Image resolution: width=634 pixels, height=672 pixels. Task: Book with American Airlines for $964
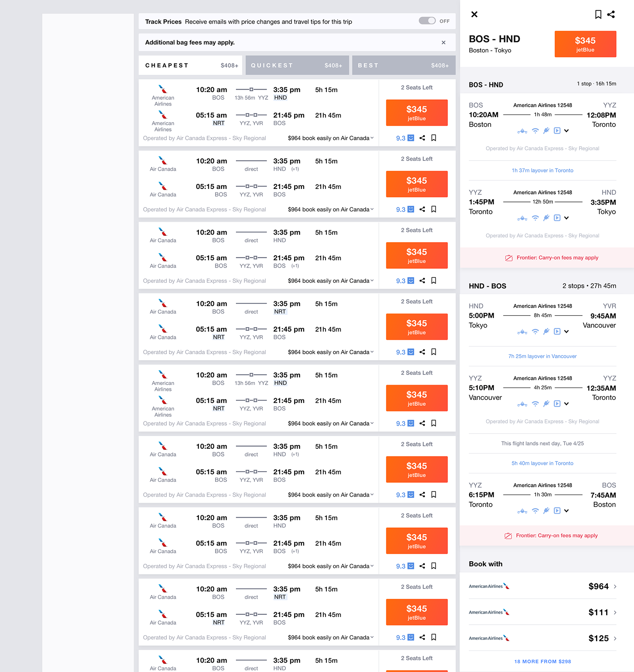pyautogui.click(x=543, y=586)
